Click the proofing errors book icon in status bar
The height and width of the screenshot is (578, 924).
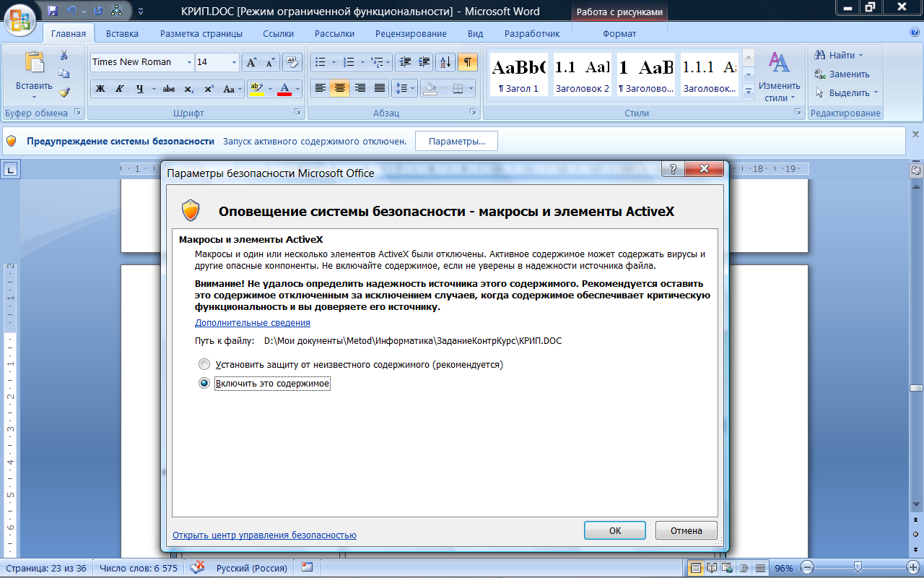click(197, 568)
